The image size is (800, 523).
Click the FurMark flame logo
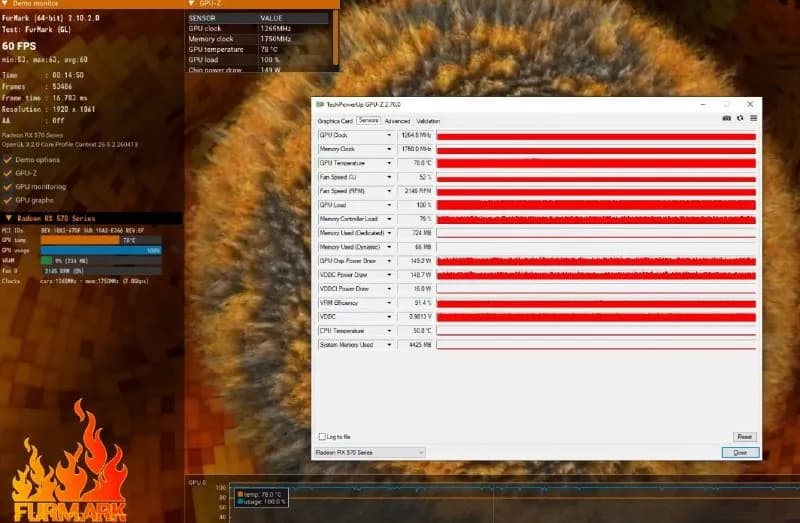coord(69,462)
